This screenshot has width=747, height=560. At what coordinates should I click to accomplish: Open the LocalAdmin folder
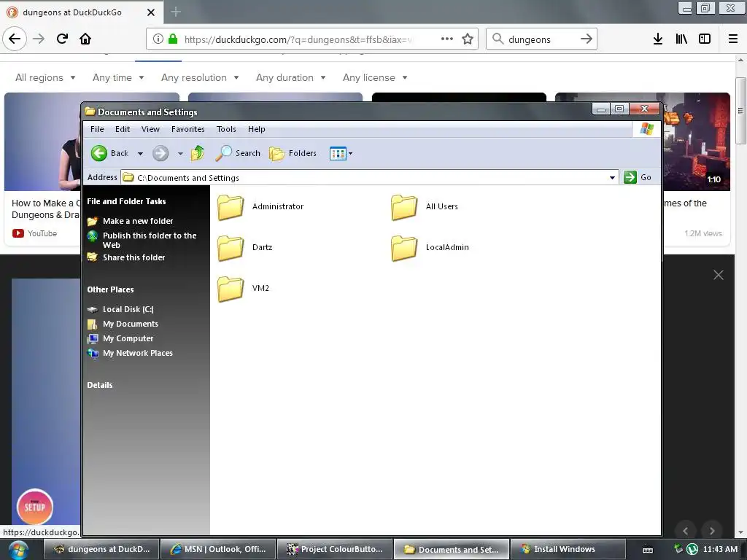430,248
